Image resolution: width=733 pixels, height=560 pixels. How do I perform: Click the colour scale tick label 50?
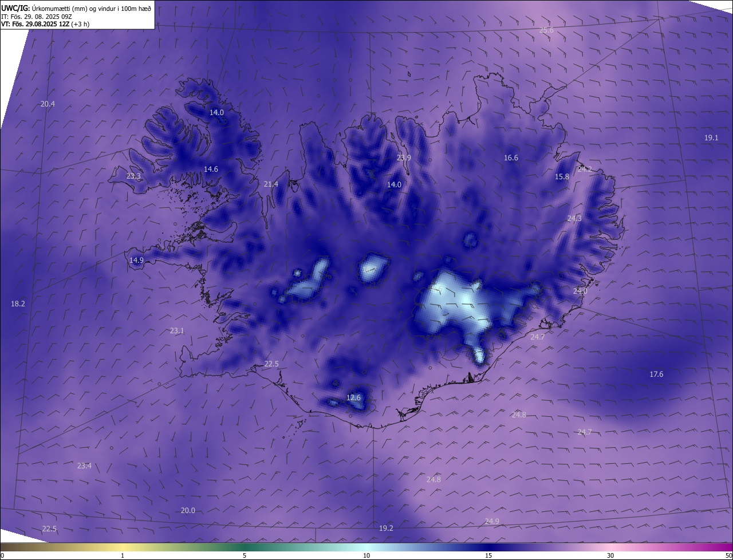pyautogui.click(x=728, y=555)
